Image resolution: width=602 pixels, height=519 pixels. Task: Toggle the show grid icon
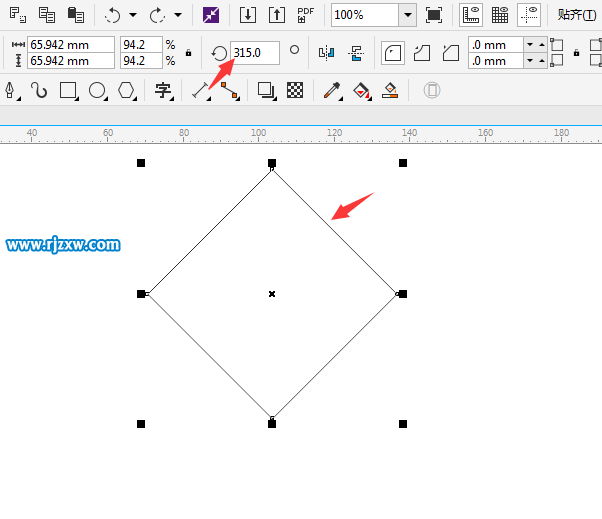500,15
